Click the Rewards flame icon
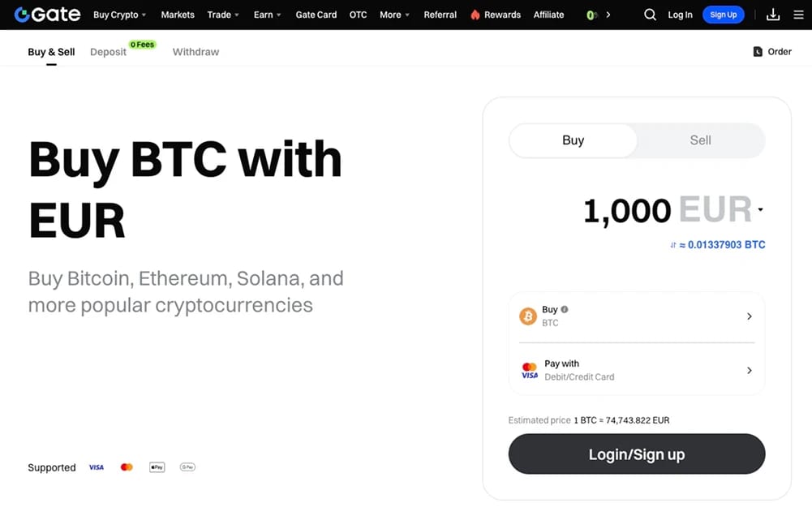Image resolution: width=812 pixels, height=529 pixels. [x=475, y=15]
